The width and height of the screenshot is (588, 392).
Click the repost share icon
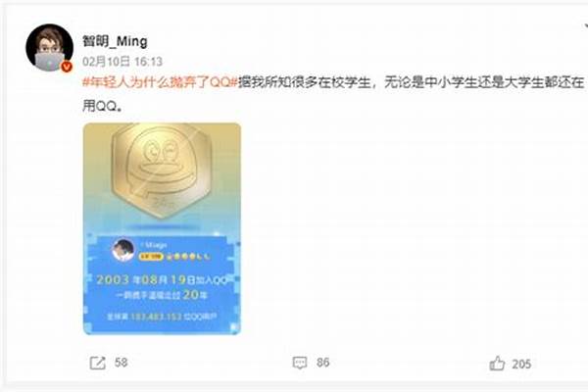tap(97, 363)
